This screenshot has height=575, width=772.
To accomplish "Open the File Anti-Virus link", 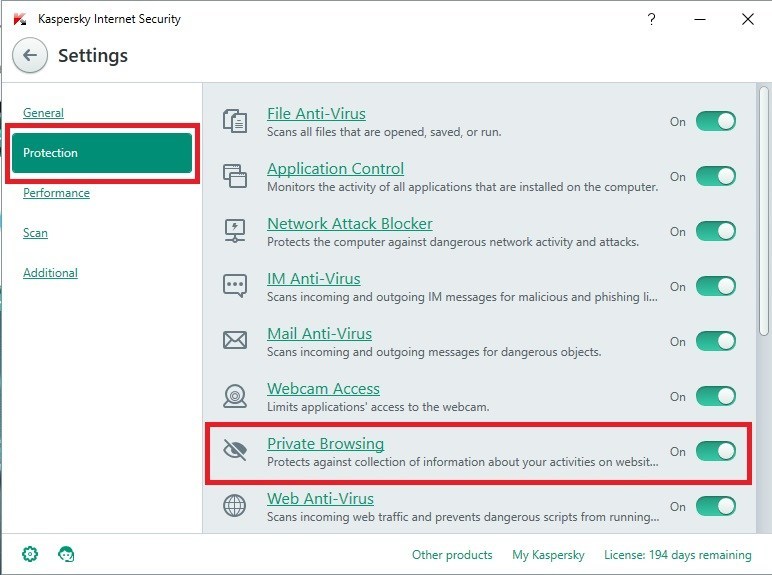I will click(x=316, y=114).
